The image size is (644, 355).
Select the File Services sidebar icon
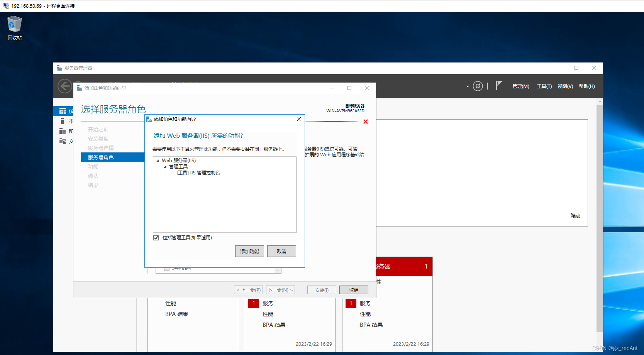(63, 141)
